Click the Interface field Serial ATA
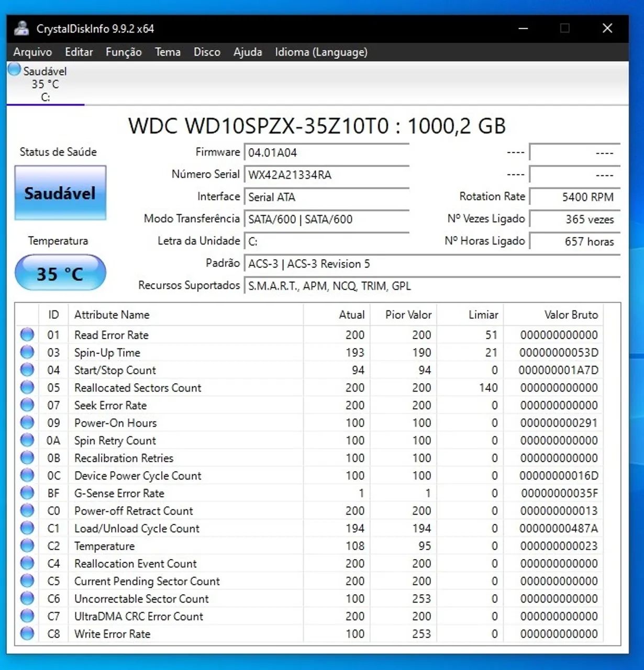This screenshot has width=644, height=670. coord(327,197)
